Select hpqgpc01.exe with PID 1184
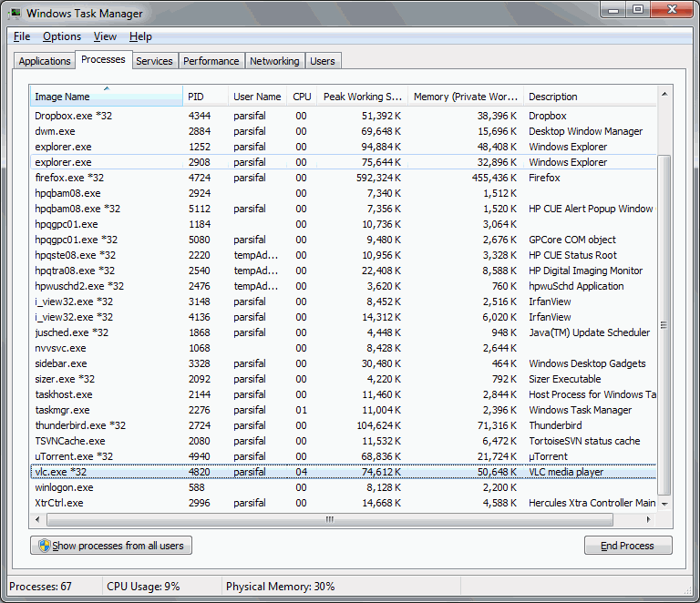Screen dimensions: 700x603 (x=344, y=224)
